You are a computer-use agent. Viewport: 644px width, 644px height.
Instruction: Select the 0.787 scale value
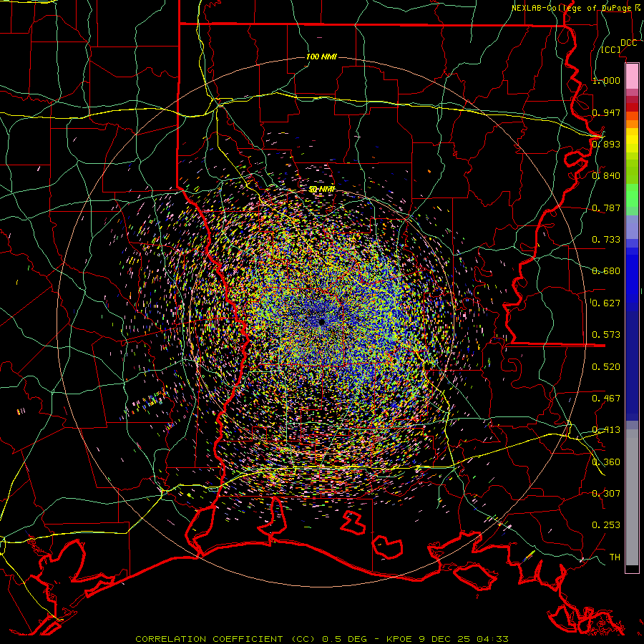pyautogui.click(x=606, y=208)
